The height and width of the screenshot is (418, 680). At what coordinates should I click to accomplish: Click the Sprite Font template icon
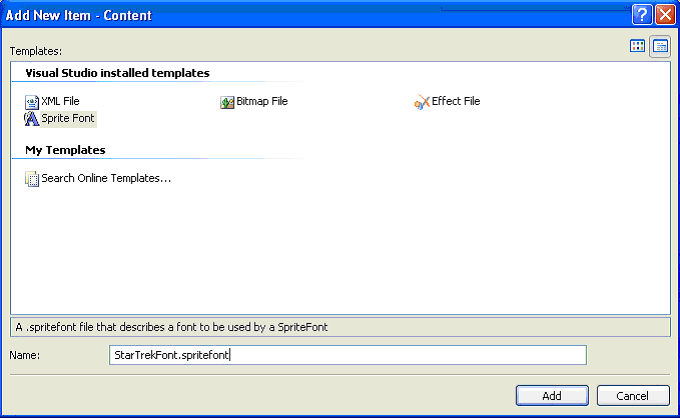[32, 119]
